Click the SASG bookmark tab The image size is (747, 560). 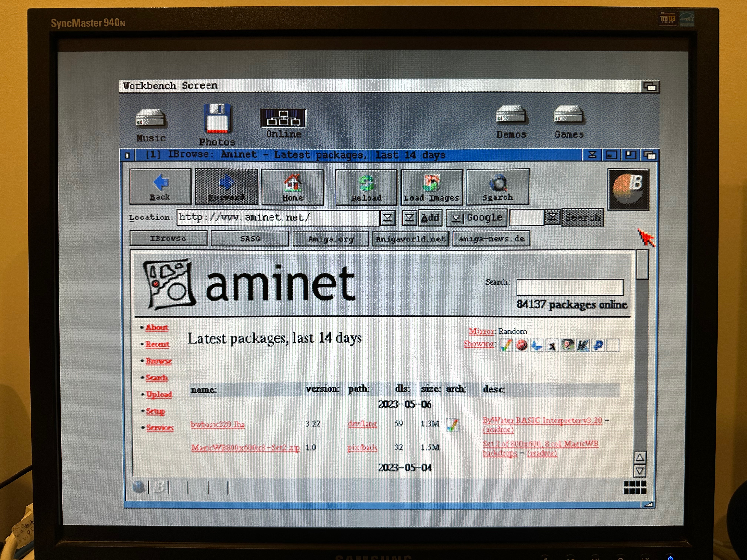[250, 239]
